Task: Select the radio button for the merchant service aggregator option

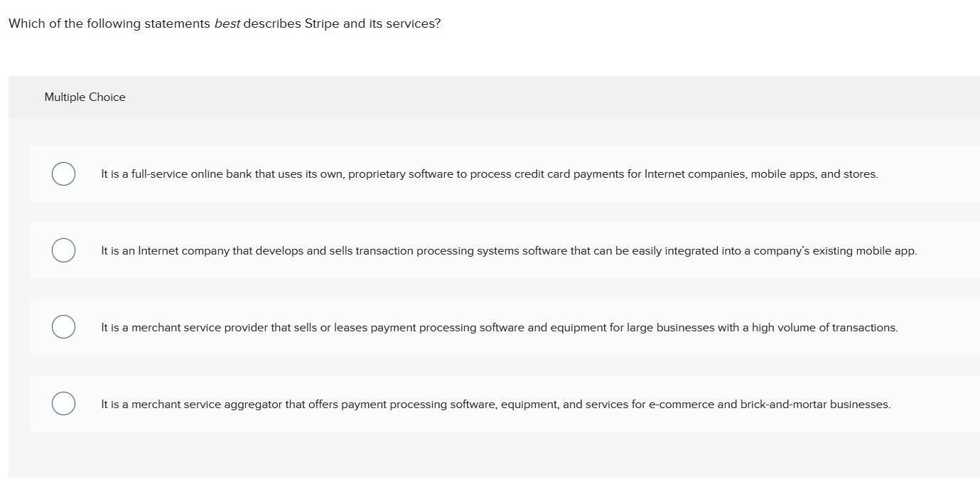Action: 63,403
